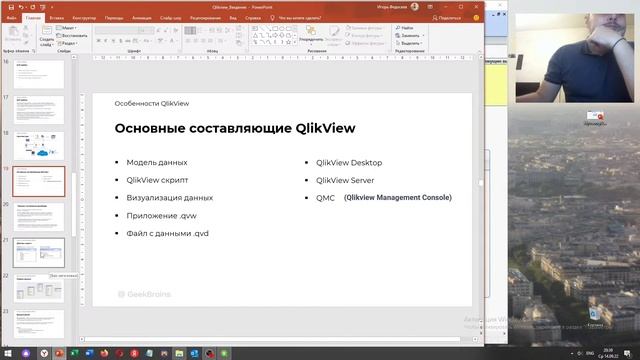Select slide 20 thumbnail
This screenshot has width=640, height=360.
point(39,217)
